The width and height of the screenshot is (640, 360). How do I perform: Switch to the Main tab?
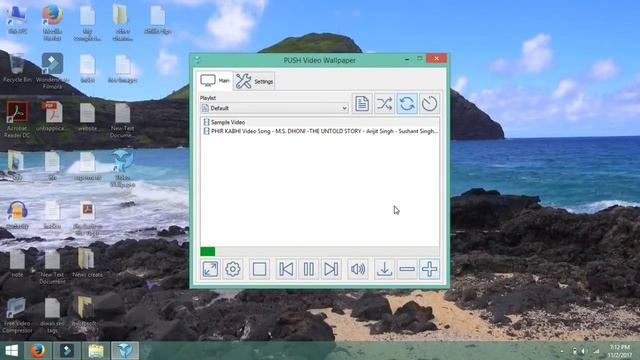click(215, 80)
